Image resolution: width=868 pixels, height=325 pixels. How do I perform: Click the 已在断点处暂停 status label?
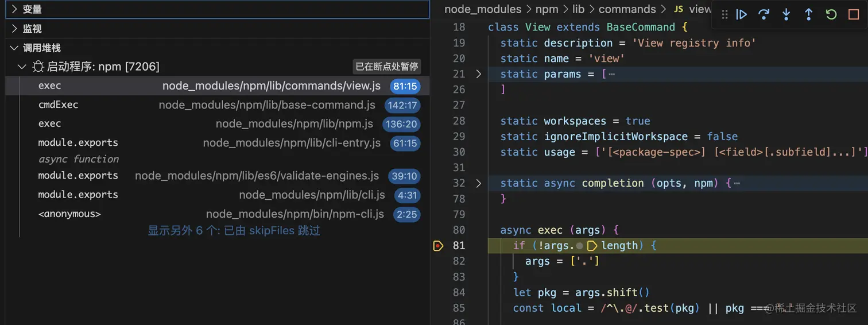pyautogui.click(x=387, y=67)
